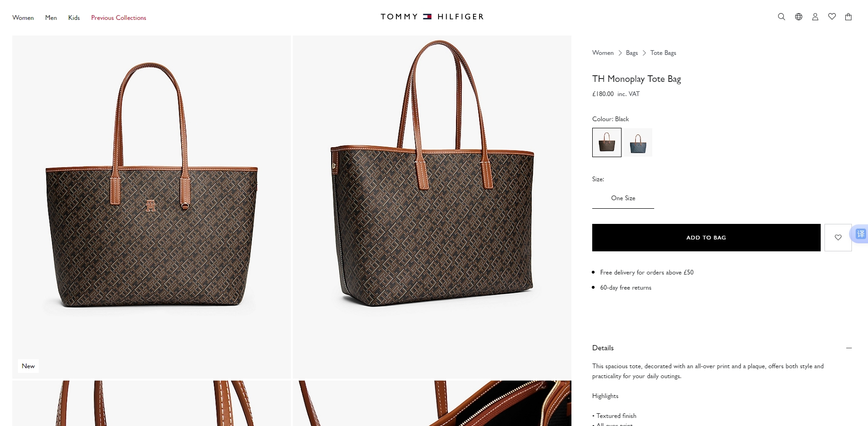The height and width of the screenshot is (426, 868).
Task: Click the Add to Bag button
Action: [706, 238]
